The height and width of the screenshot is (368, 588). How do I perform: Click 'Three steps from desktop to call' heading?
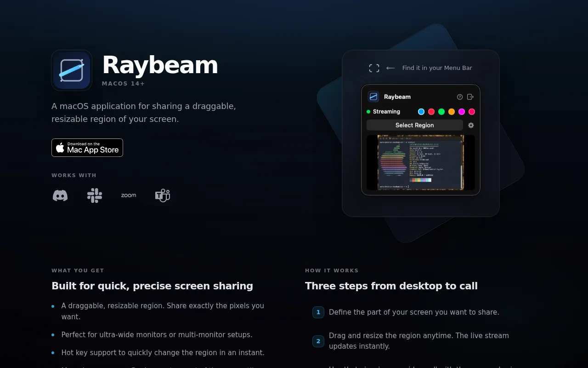coord(391,286)
